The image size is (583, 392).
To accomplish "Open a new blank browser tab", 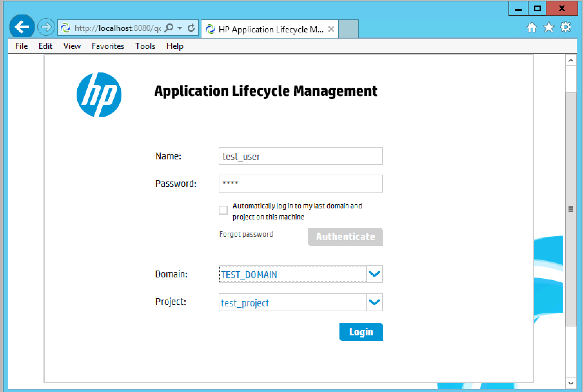I will point(348,29).
